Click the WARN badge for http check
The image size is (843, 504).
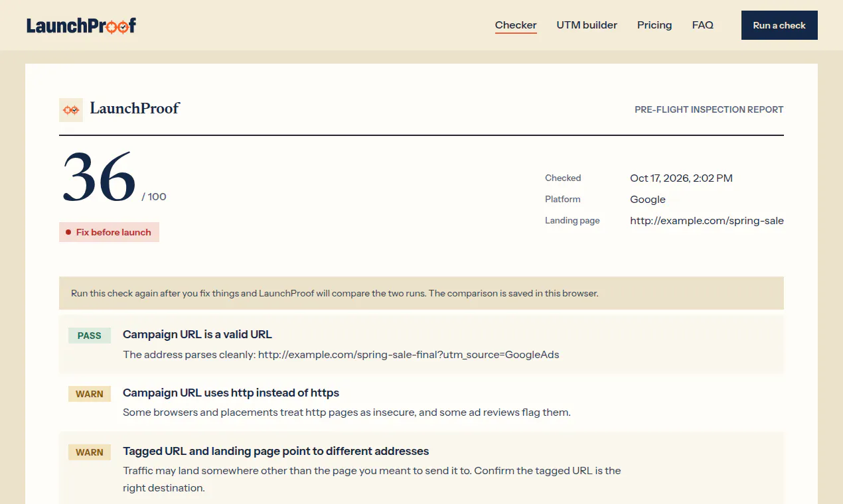90,394
